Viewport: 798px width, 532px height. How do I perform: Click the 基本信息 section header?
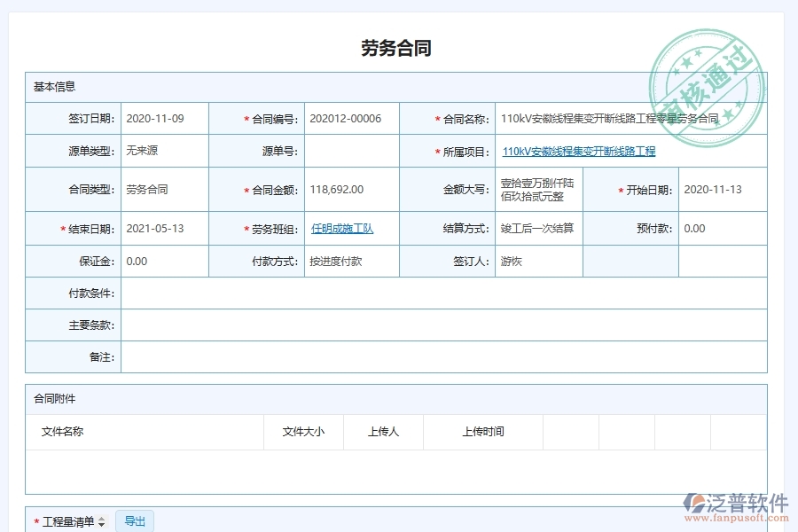click(55, 87)
